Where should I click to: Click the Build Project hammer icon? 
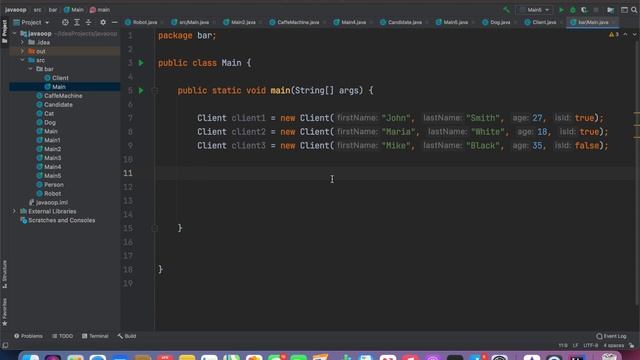(x=506, y=10)
